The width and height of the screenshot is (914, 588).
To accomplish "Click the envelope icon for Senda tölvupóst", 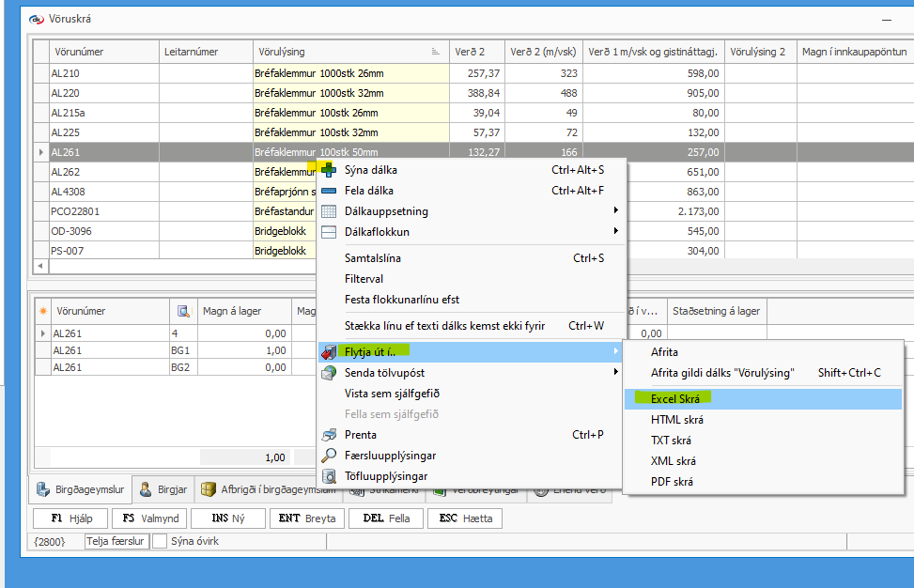I will 329,373.
